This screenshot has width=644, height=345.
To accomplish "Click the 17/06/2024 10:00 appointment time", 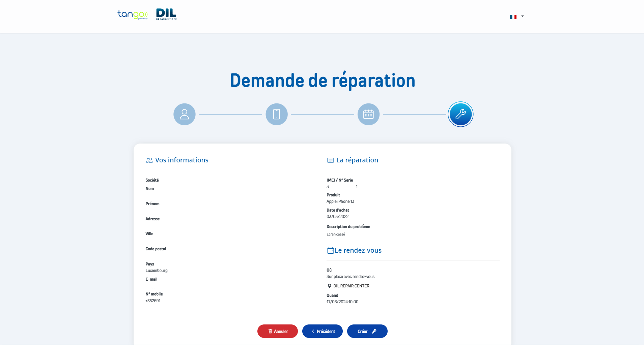I will [342, 302].
